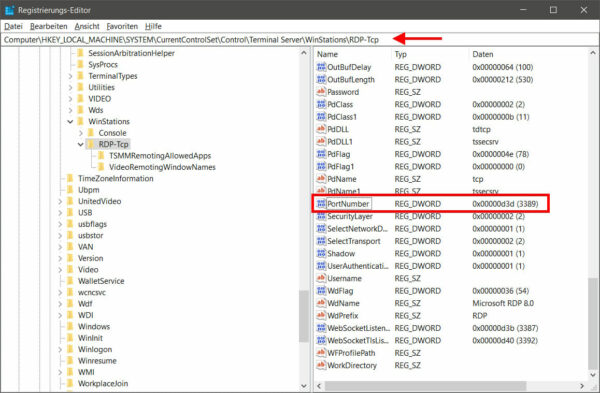Click the Registry Editor app icon in title bar
This screenshot has width=600, height=393.
point(10,10)
